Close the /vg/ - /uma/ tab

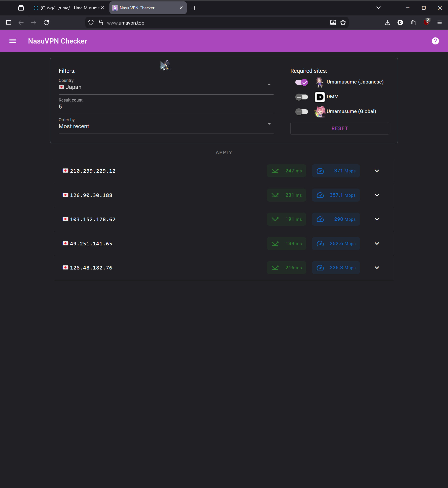103,8
